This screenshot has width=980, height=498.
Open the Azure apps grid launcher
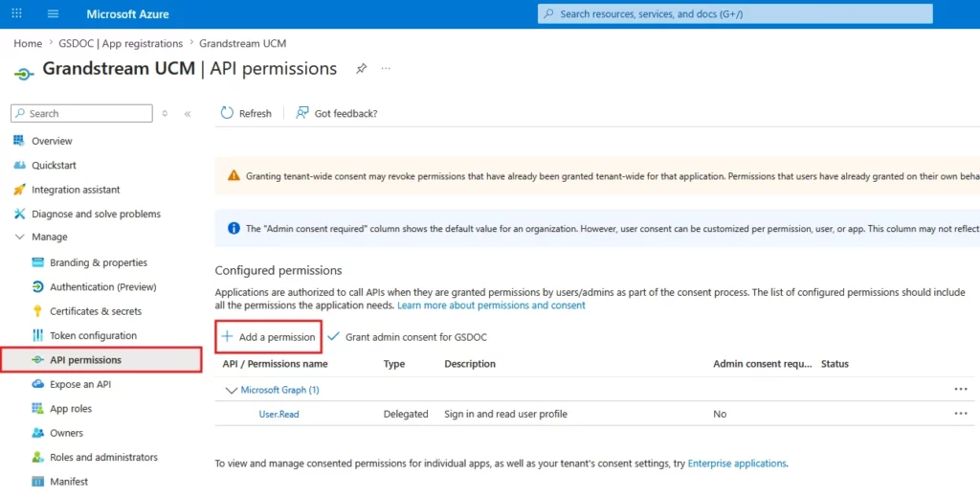point(17,13)
